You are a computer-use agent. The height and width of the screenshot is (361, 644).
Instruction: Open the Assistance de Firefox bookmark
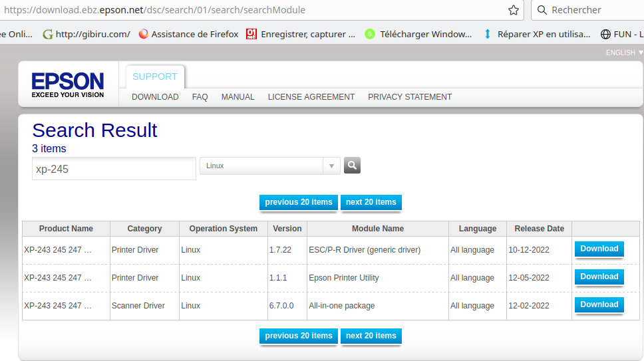[x=188, y=34]
